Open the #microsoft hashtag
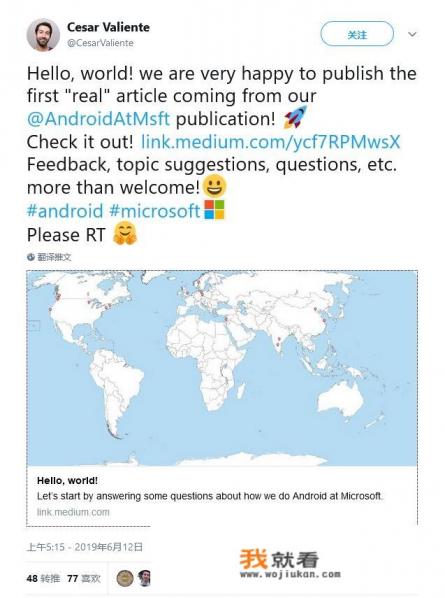The image size is (445, 598). point(155,211)
